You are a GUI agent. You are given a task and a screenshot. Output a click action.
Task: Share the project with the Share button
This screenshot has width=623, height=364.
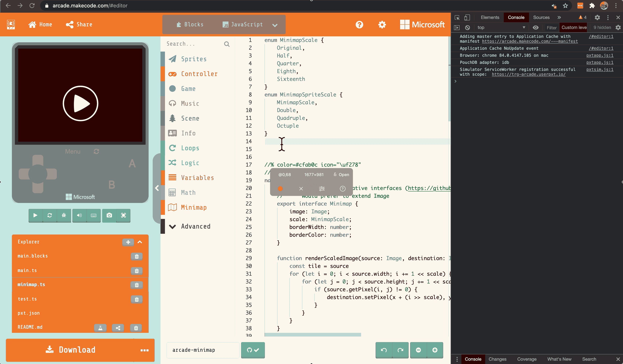pyautogui.click(x=79, y=24)
